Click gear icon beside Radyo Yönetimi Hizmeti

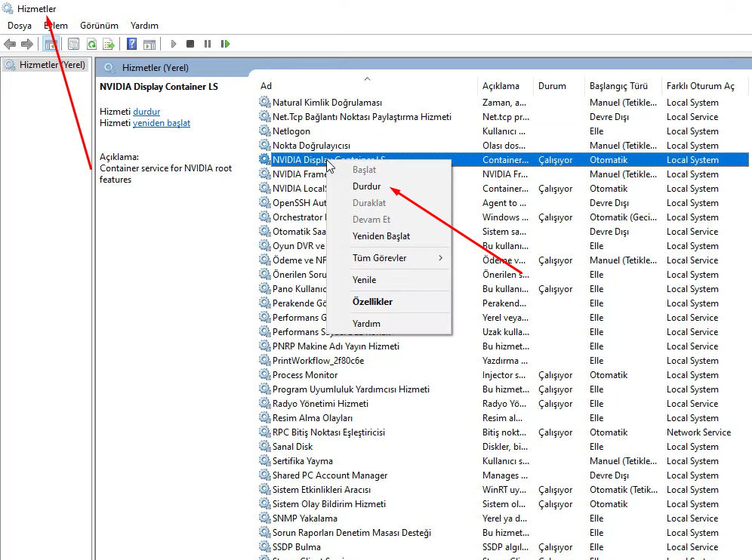click(265, 403)
